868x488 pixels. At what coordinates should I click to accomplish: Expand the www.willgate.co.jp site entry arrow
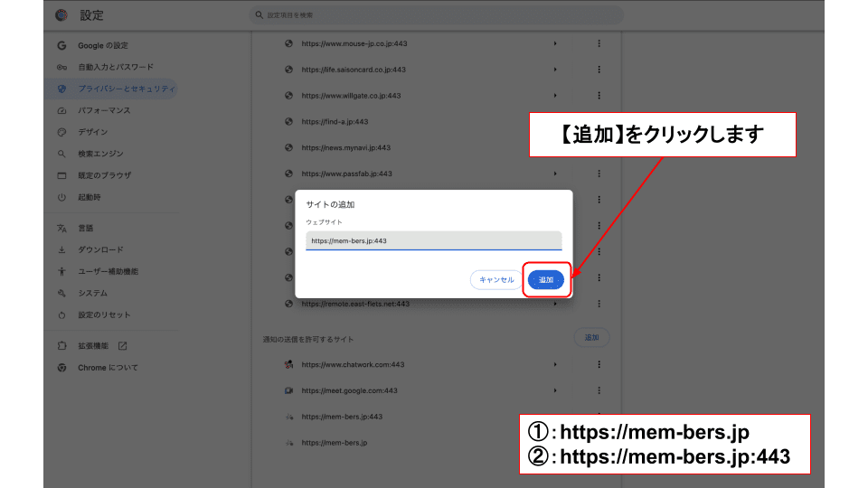(555, 96)
